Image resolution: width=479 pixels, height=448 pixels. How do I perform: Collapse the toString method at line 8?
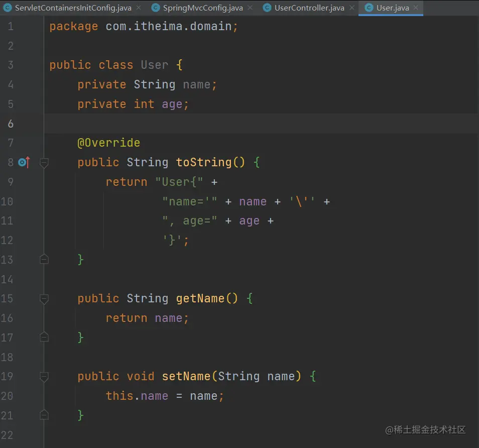pyautogui.click(x=44, y=163)
